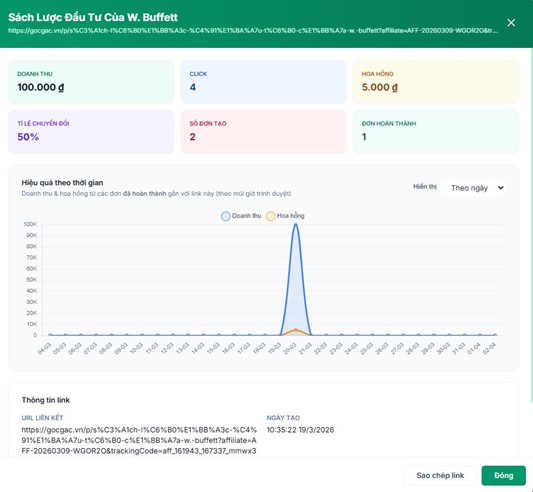Click the Đơn hoàn thành card
The width and height of the screenshot is (533, 492).
436,132
